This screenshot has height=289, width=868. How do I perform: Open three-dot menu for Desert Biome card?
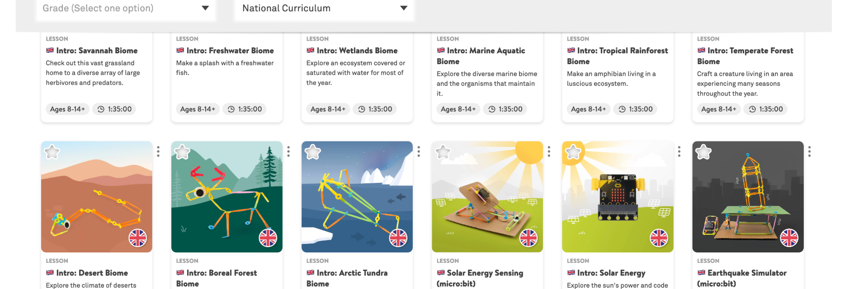(x=158, y=151)
